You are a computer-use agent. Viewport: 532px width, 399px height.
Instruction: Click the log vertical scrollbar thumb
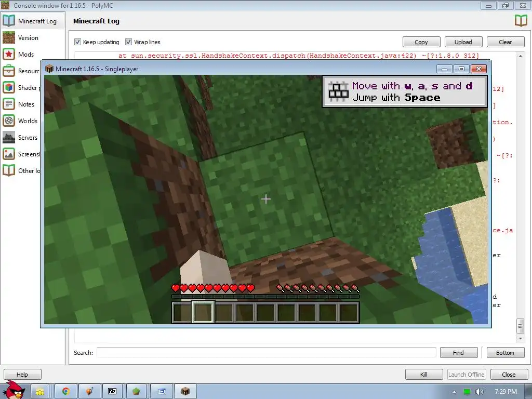pyautogui.click(x=521, y=326)
